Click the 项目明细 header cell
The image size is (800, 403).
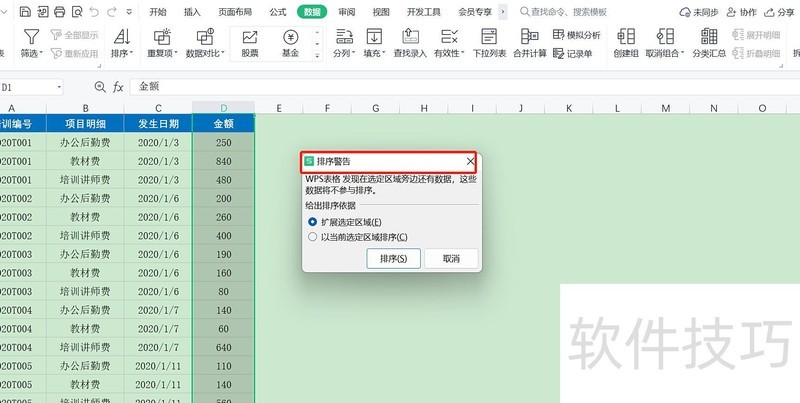click(85, 123)
